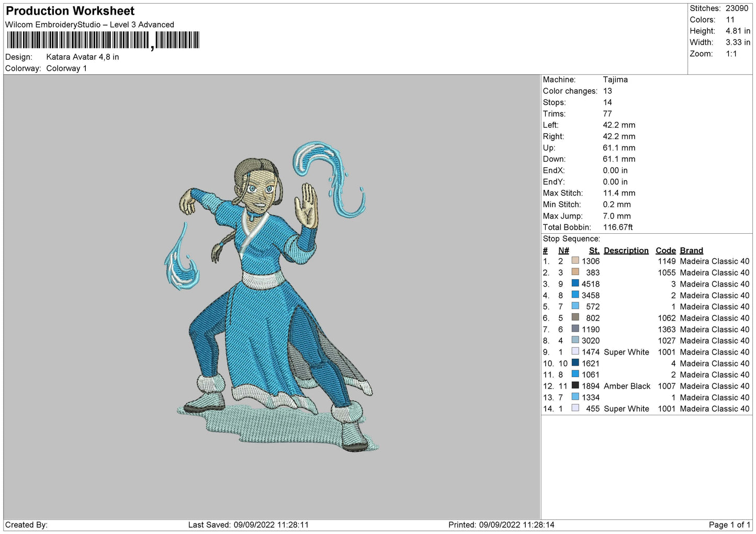Select the Super White swatch next to 455

[576, 408]
